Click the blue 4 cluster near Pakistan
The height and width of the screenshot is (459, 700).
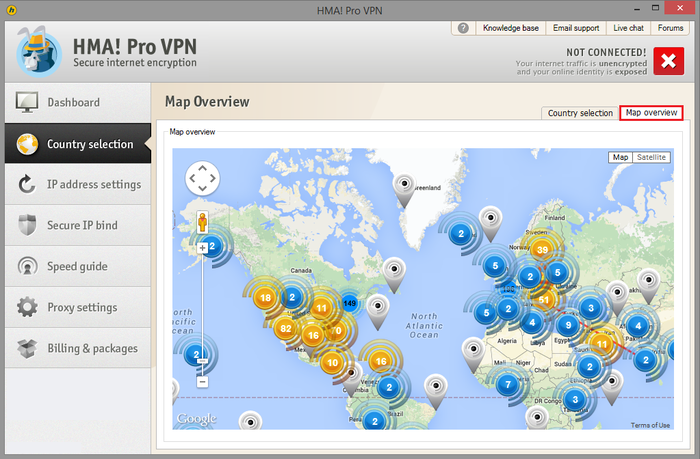pyautogui.click(x=638, y=325)
